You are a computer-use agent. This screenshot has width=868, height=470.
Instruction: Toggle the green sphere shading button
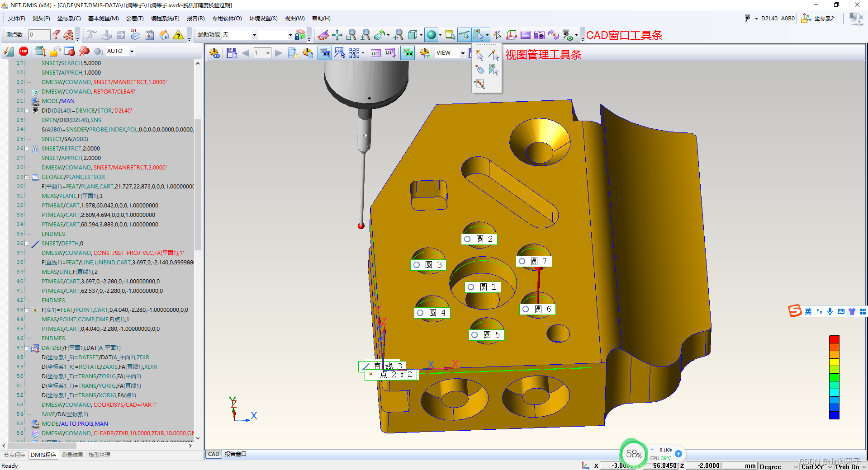(432, 35)
